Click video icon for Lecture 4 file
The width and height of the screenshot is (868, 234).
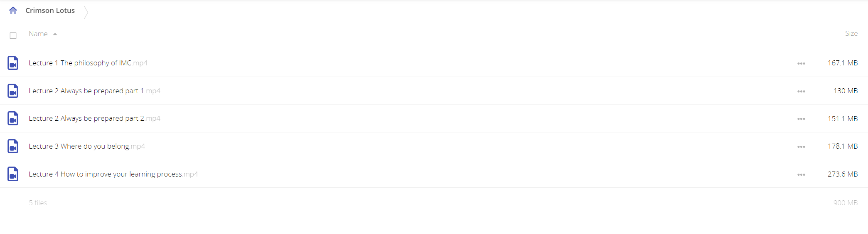coord(13,174)
